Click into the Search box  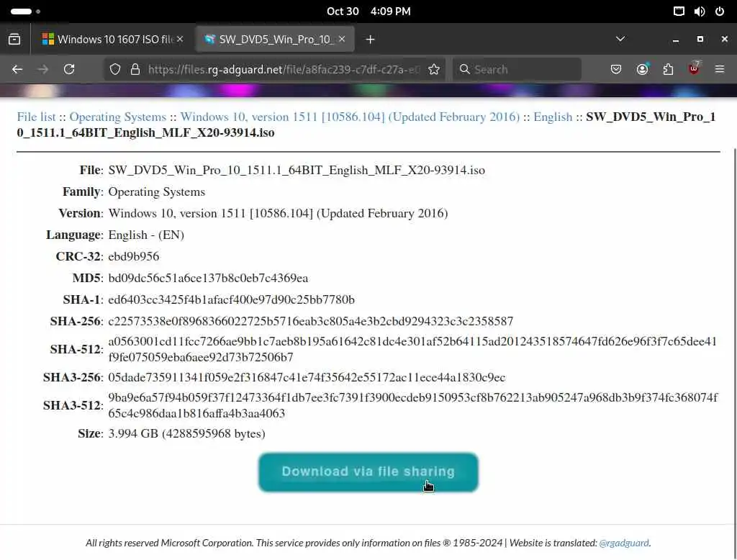(517, 70)
